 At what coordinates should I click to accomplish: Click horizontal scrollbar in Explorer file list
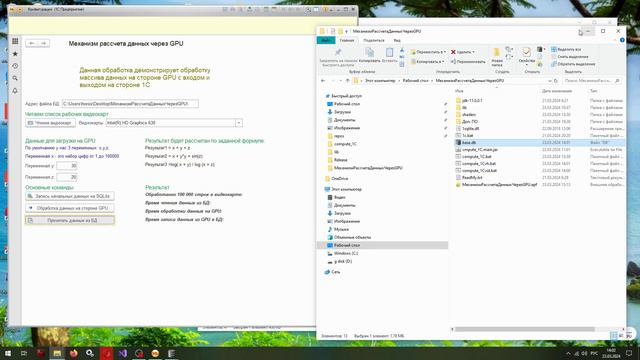point(524,329)
